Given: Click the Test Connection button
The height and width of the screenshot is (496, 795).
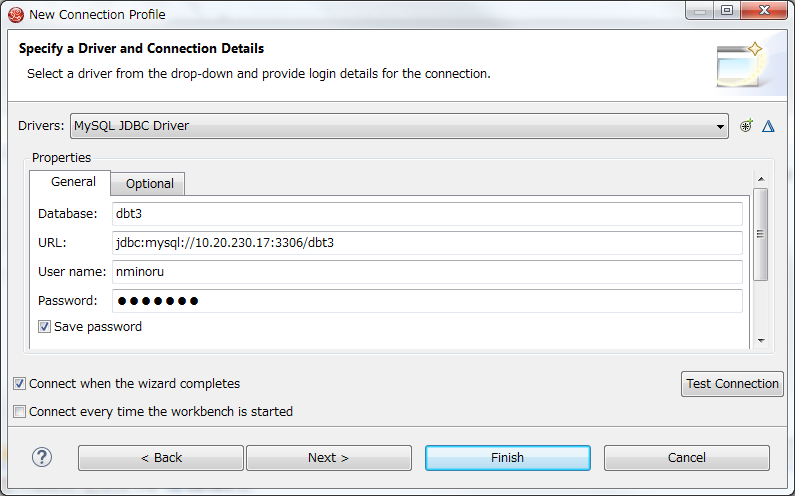Looking at the screenshot, I should tap(732, 383).
